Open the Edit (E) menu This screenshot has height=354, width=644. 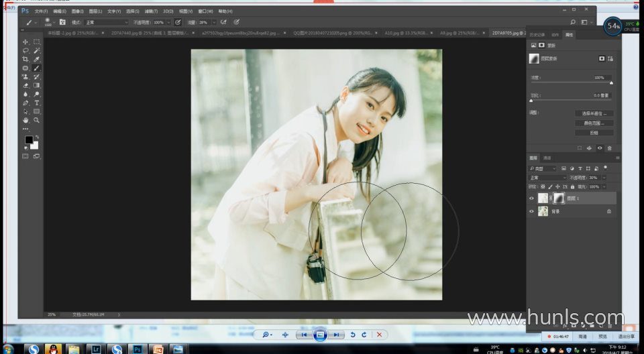pos(60,11)
